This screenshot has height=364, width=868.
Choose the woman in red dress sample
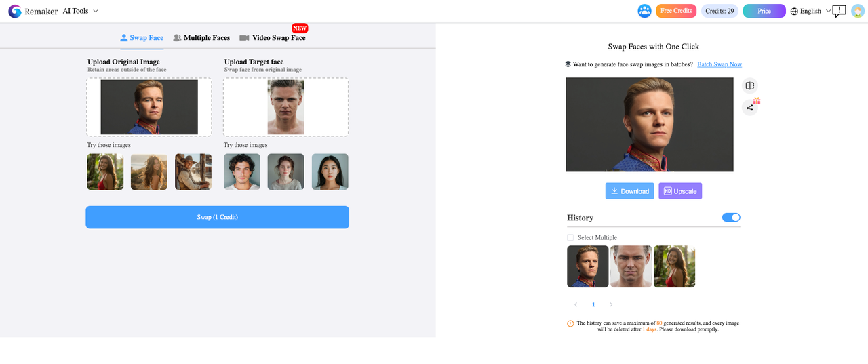click(x=105, y=171)
